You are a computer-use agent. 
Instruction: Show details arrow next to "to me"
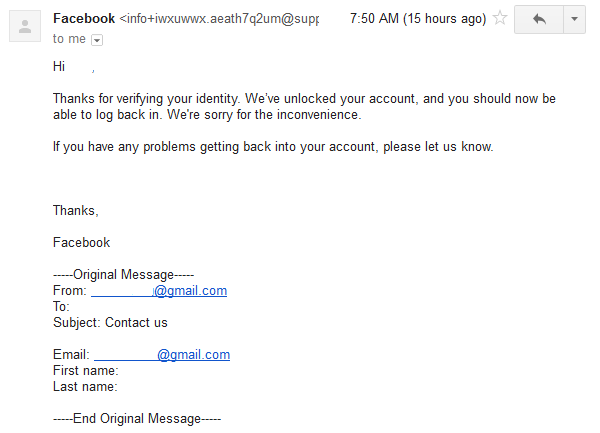coord(97,40)
